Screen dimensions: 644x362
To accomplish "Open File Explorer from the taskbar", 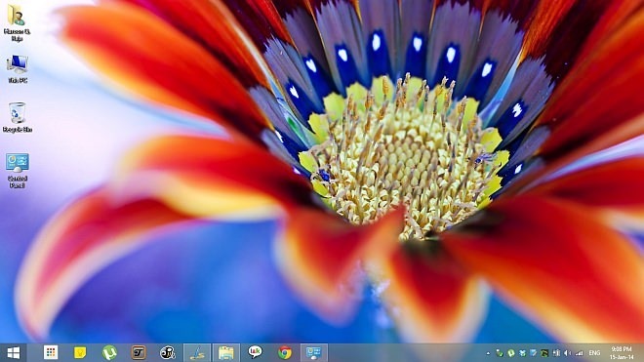I will pyautogui.click(x=226, y=352).
